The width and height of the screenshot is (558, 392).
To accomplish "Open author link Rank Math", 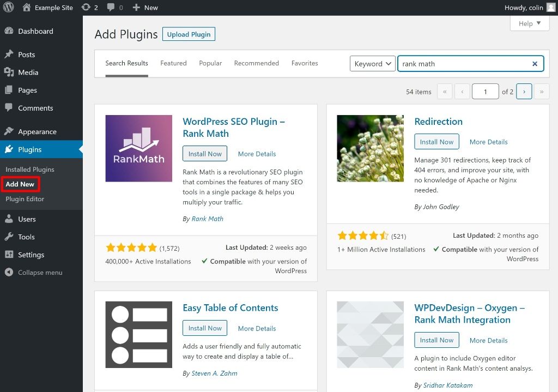I will [208, 219].
